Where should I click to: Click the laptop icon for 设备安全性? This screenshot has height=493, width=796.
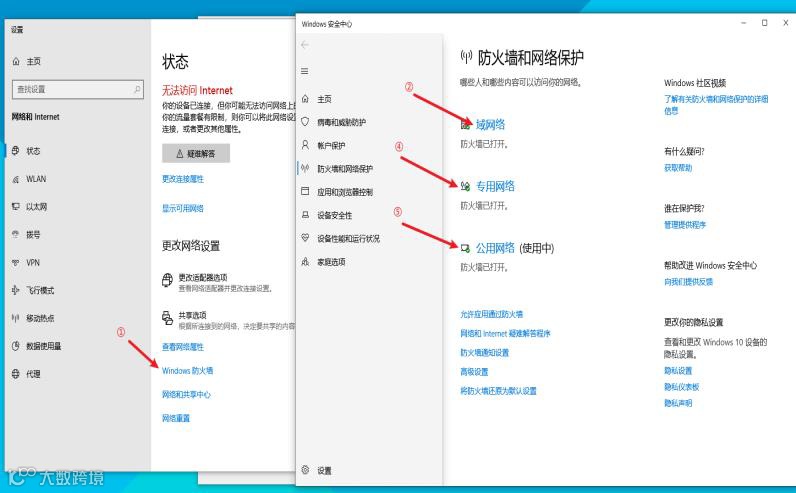click(x=305, y=215)
